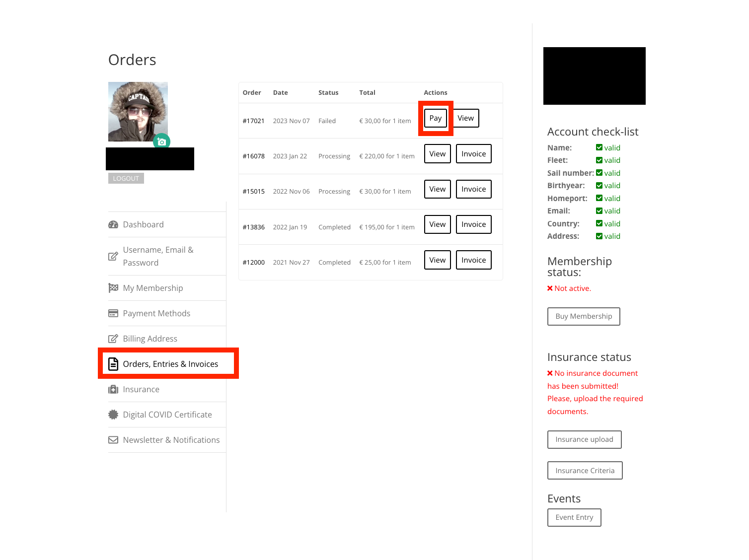Click the checkered flag My Membership icon
Screen dimensions: 749x560
click(113, 288)
